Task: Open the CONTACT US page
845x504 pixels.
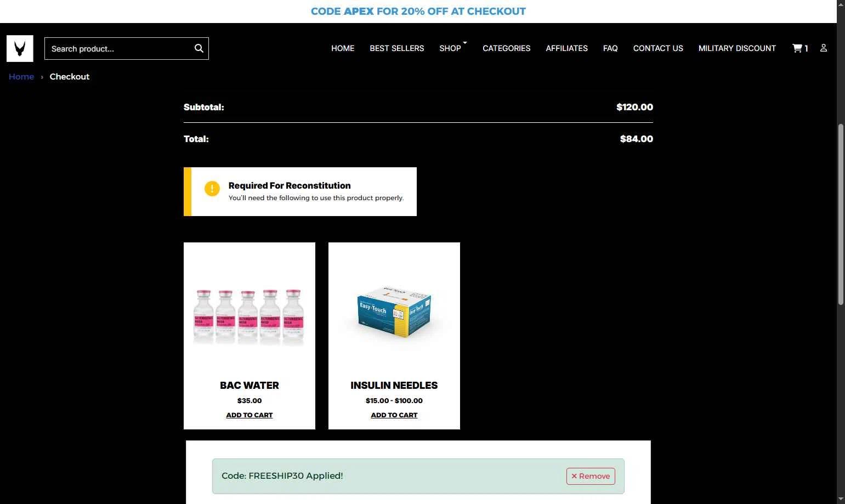Action: [658, 48]
